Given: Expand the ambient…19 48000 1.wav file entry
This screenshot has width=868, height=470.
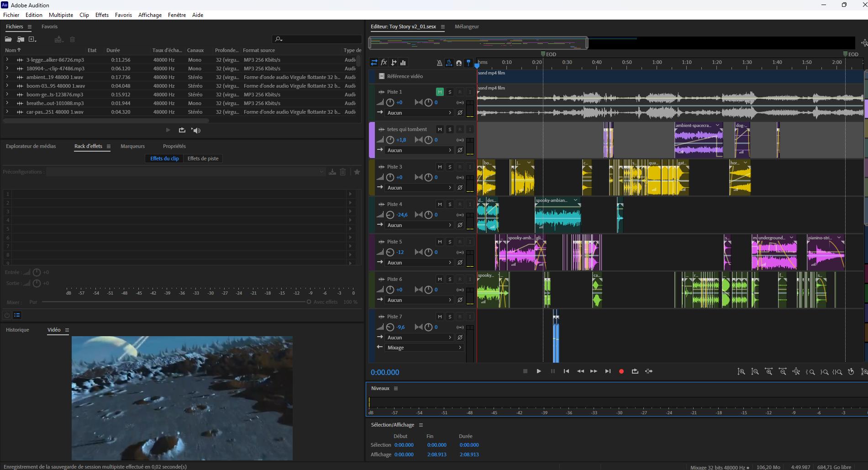Looking at the screenshot, I should 7,77.
